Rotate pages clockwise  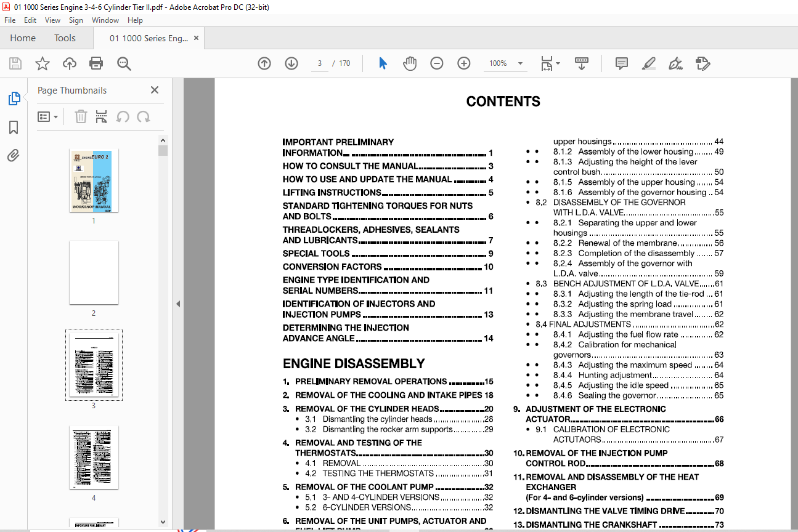pyautogui.click(x=144, y=116)
